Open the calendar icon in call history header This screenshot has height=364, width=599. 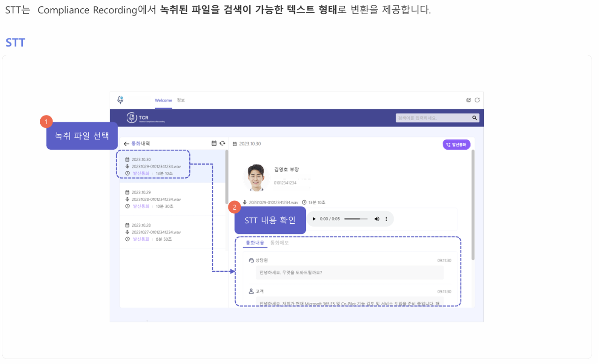click(214, 143)
